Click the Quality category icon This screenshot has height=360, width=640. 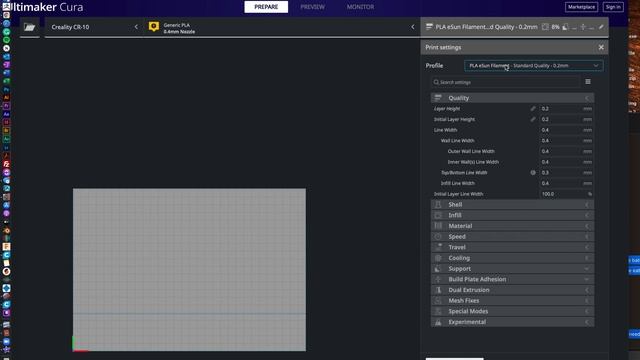438,98
